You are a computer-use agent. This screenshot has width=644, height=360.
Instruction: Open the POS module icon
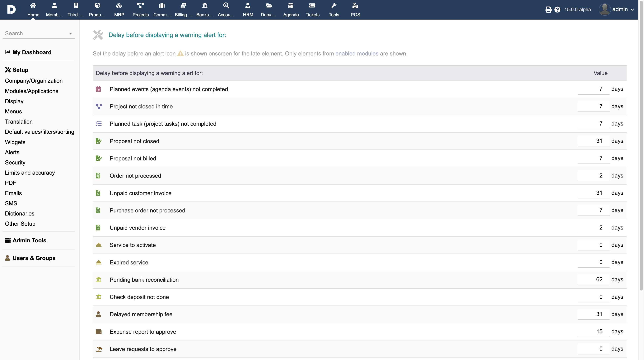click(x=355, y=6)
